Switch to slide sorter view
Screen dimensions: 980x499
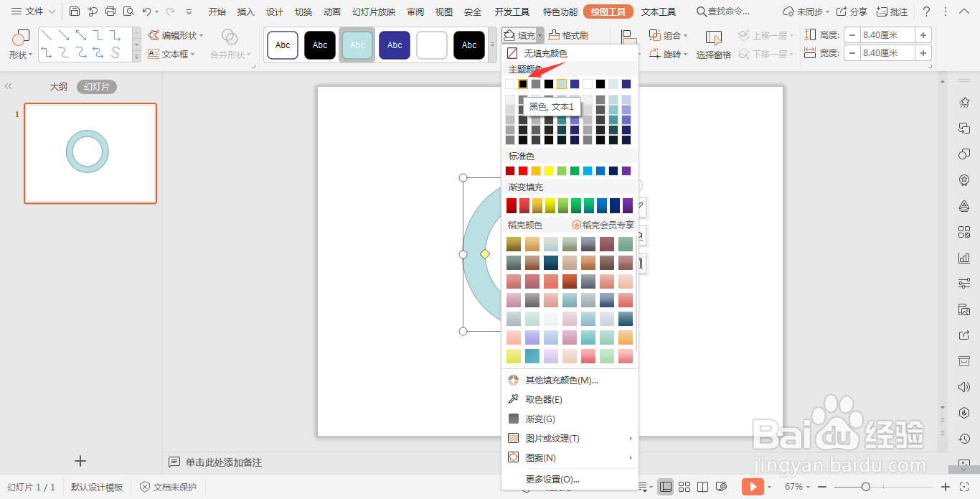(x=684, y=487)
